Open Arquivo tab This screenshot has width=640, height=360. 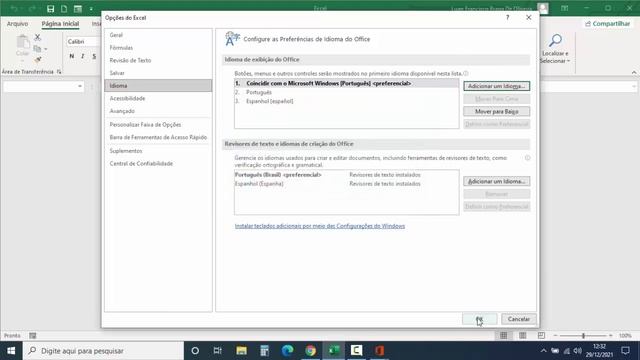coord(18,24)
